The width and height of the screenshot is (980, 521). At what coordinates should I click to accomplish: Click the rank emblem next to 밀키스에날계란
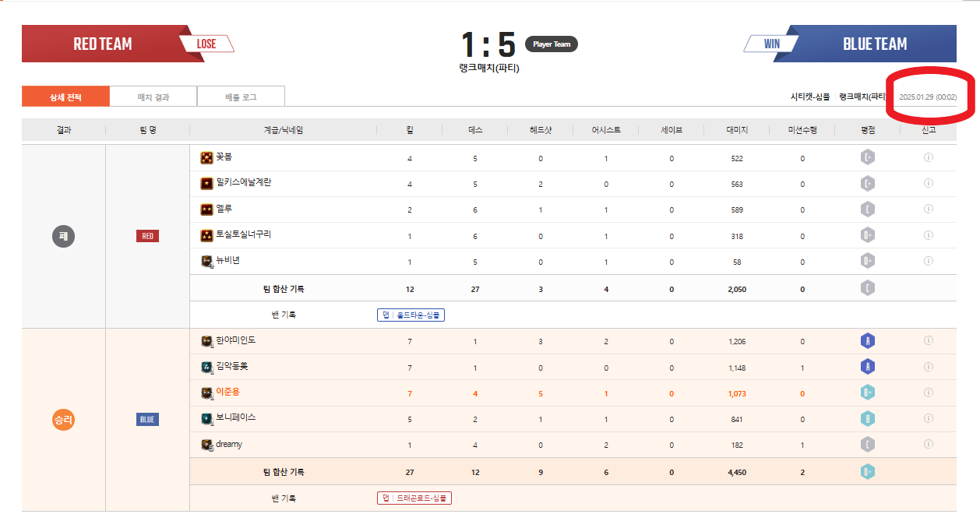coord(206,184)
